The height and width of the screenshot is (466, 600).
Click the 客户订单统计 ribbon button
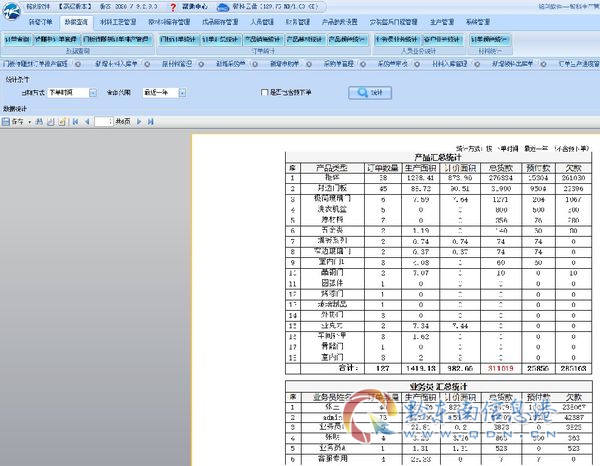443,39
